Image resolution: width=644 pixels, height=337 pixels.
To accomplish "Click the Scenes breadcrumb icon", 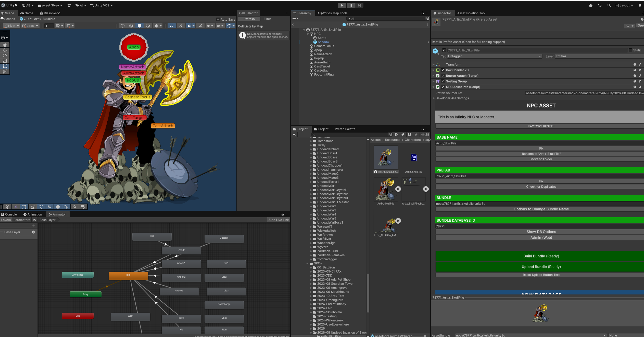I will click(x=2, y=19).
